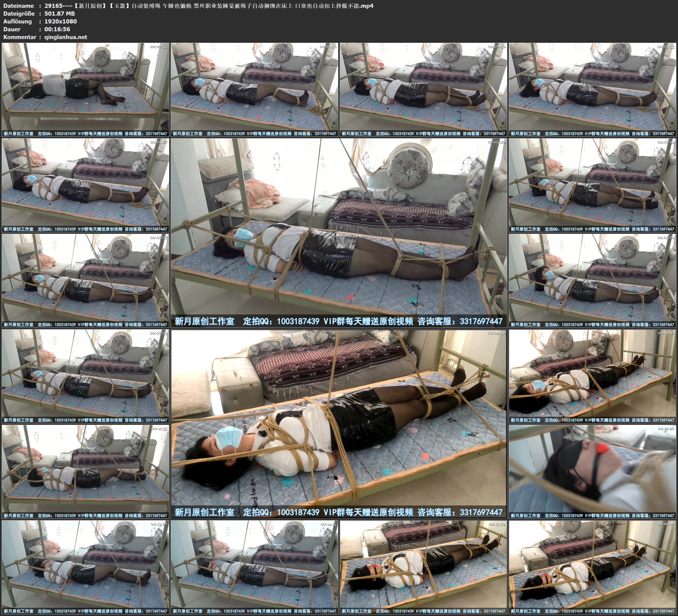The height and width of the screenshot is (616, 678).
Task: Select the thumbnail at 00:15:09
Action: (x=424, y=567)
